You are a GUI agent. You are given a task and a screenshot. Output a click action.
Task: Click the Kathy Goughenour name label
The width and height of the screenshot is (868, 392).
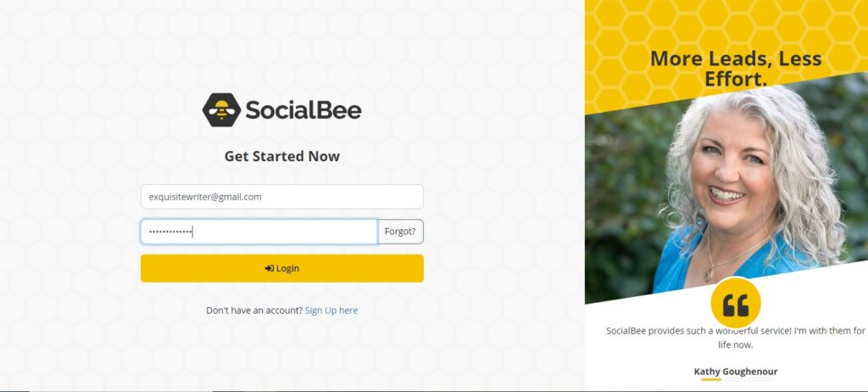point(736,372)
